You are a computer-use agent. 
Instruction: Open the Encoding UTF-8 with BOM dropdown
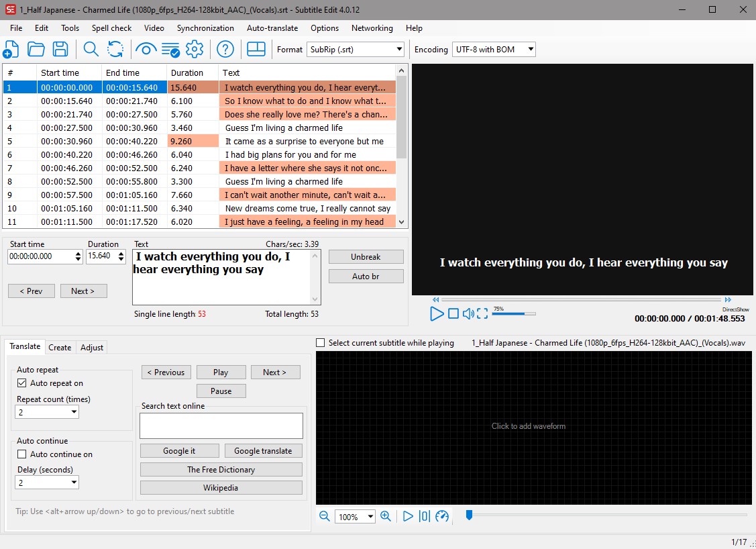tap(494, 49)
